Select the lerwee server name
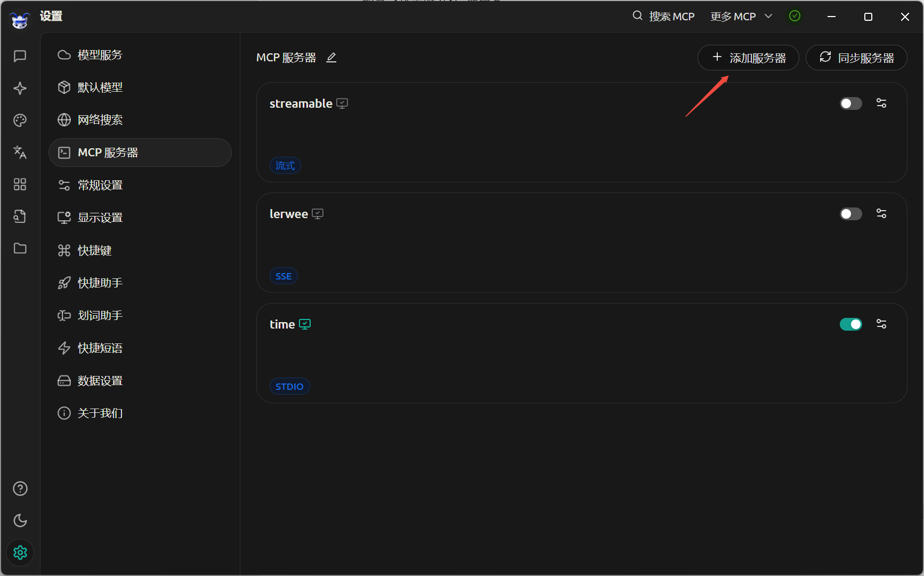 (289, 214)
